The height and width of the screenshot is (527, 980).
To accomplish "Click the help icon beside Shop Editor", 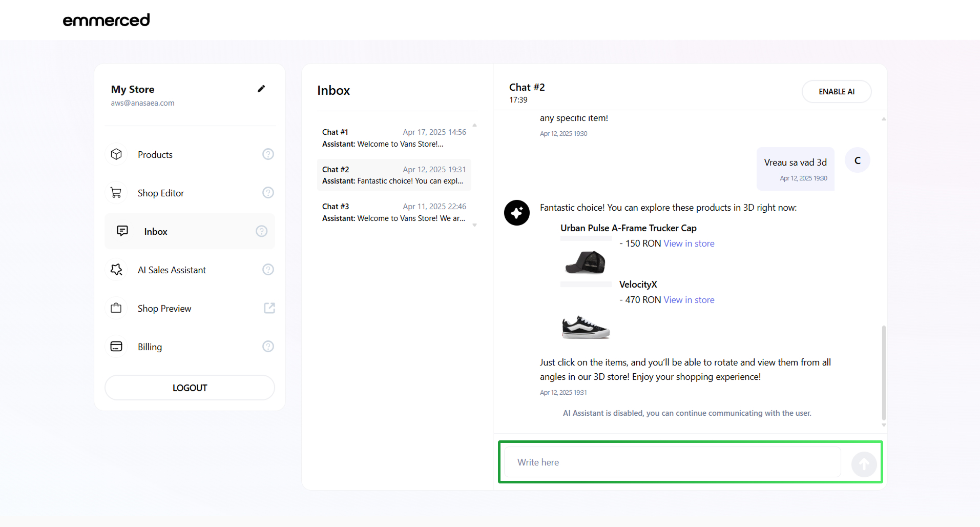I will (x=268, y=193).
